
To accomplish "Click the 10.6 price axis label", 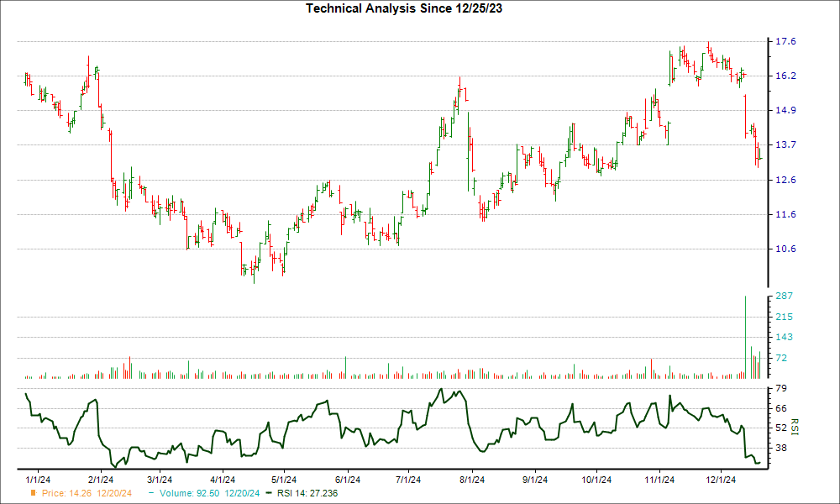I will click(785, 249).
